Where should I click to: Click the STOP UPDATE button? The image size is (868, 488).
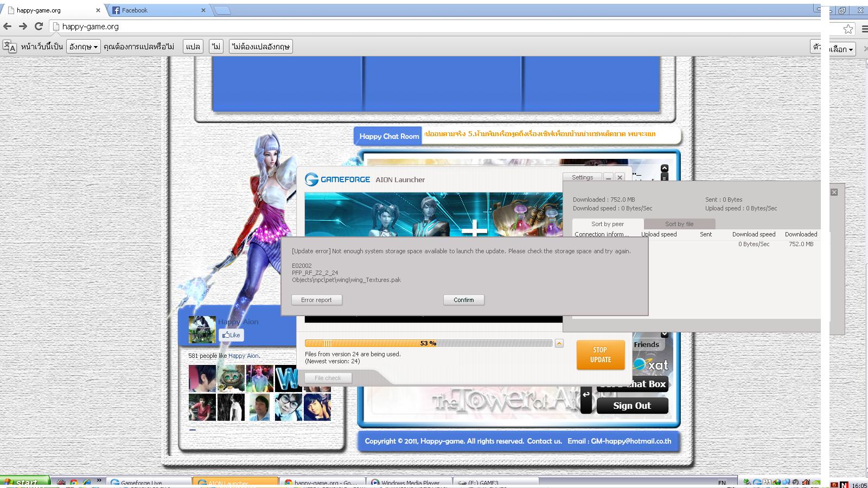pos(601,355)
